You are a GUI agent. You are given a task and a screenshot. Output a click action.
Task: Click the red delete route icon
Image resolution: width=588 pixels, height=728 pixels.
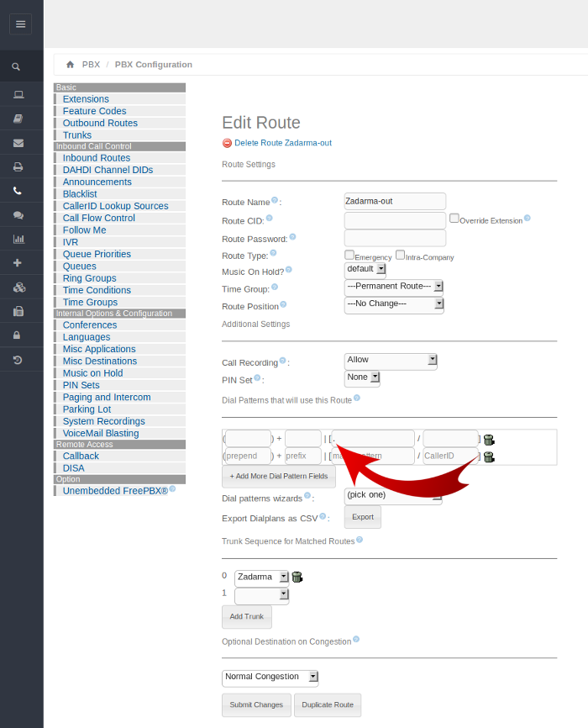click(227, 143)
